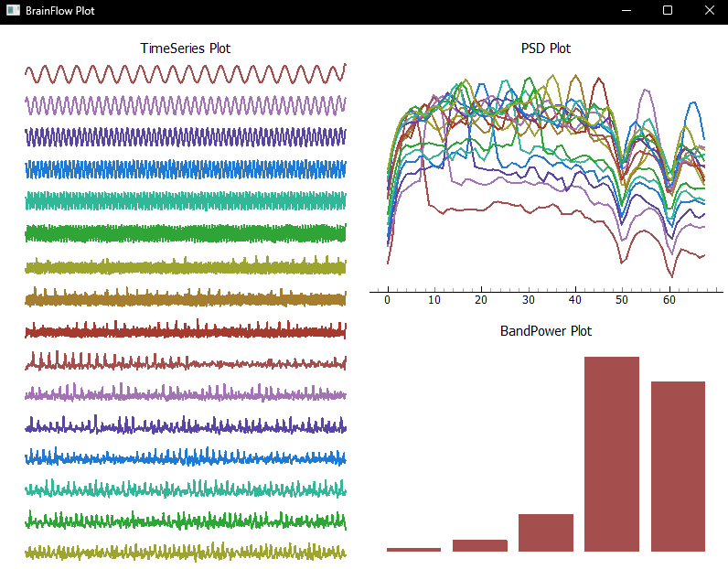
Task: Maximize the BrainFlow Plot window
Action: (667, 10)
